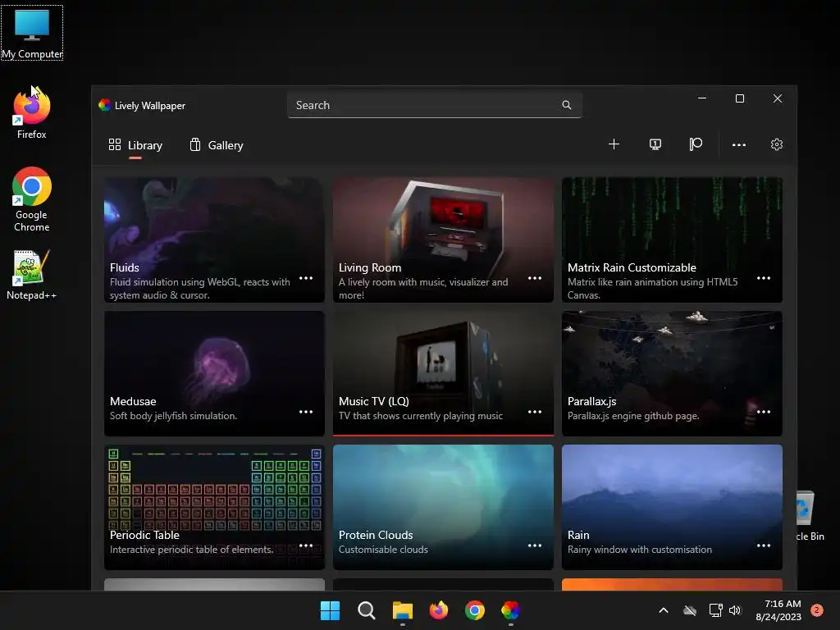
Task: Switch to the Library tab
Action: tap(135, 145)
